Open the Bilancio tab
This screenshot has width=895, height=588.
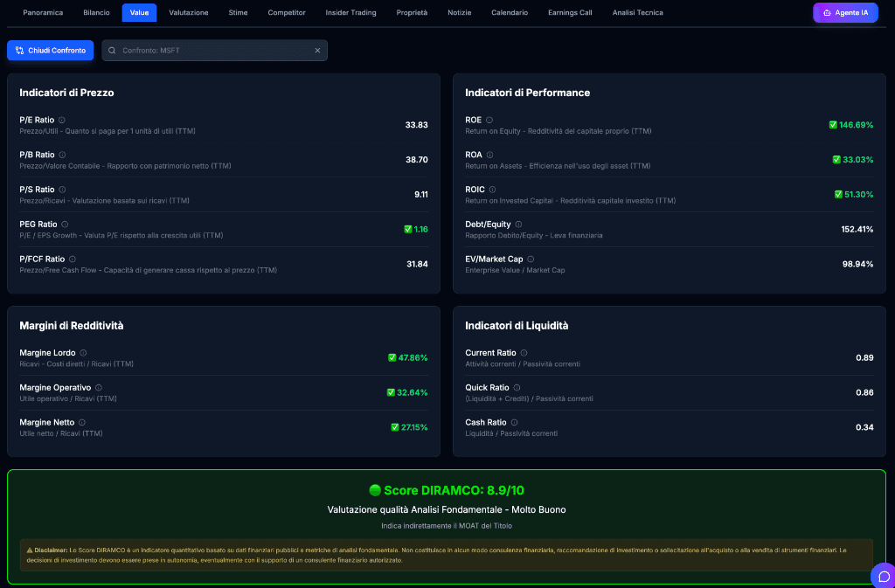96,12
